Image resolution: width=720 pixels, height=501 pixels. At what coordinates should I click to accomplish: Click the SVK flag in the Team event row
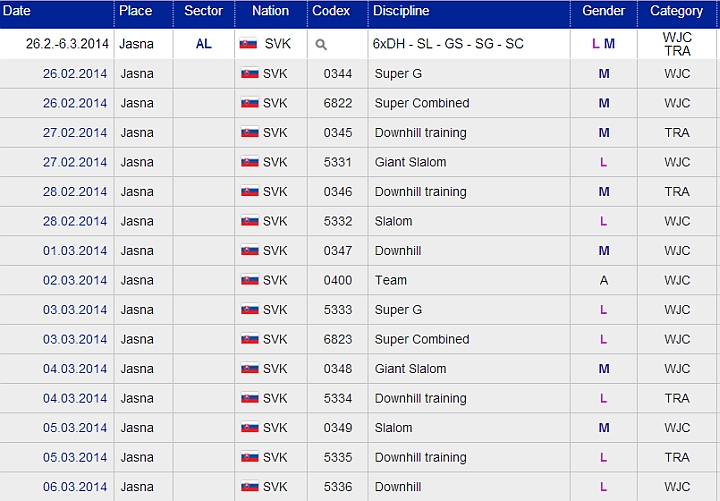point(250,280)
